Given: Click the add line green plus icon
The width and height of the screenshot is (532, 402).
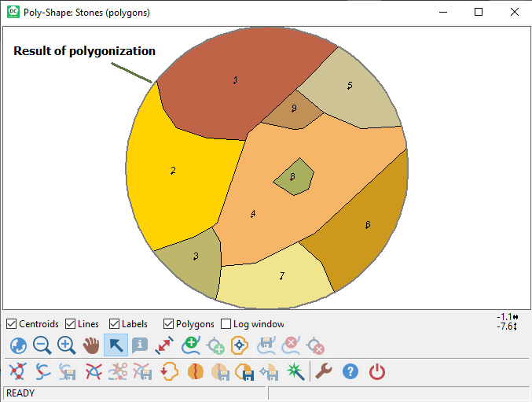Looking at the screenshot, I should coord(189,345).
